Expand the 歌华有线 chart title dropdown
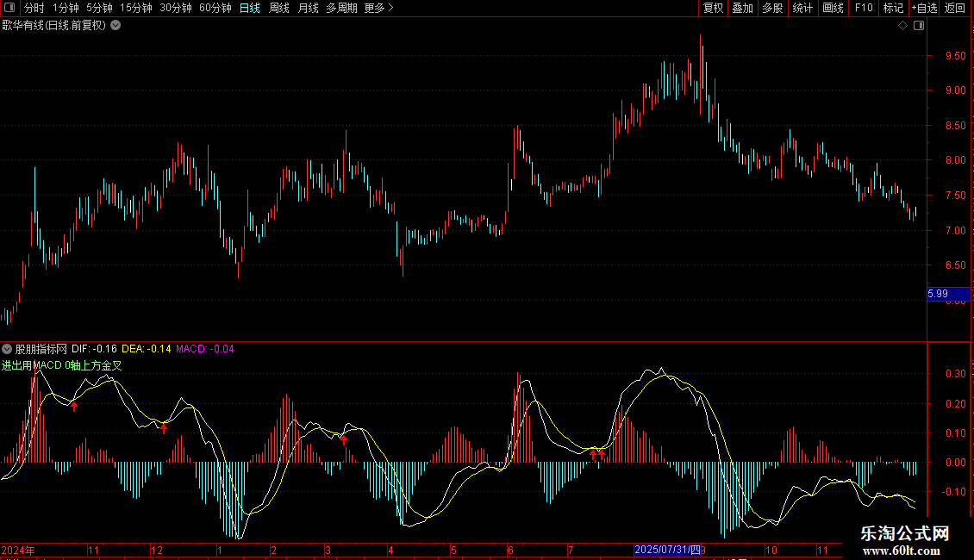This screenshot has width=974, height=560. tap(116, 26)
